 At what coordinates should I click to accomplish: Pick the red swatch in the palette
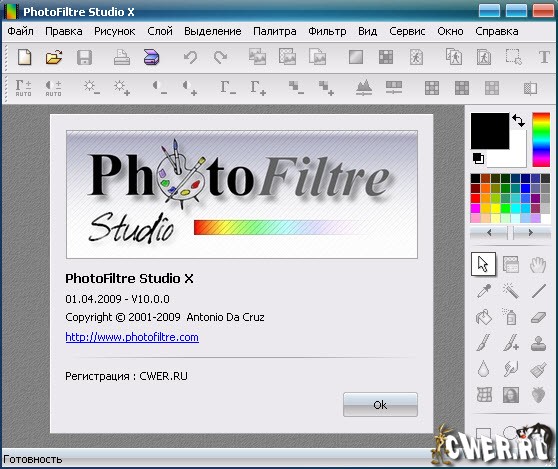click(475, 198)
